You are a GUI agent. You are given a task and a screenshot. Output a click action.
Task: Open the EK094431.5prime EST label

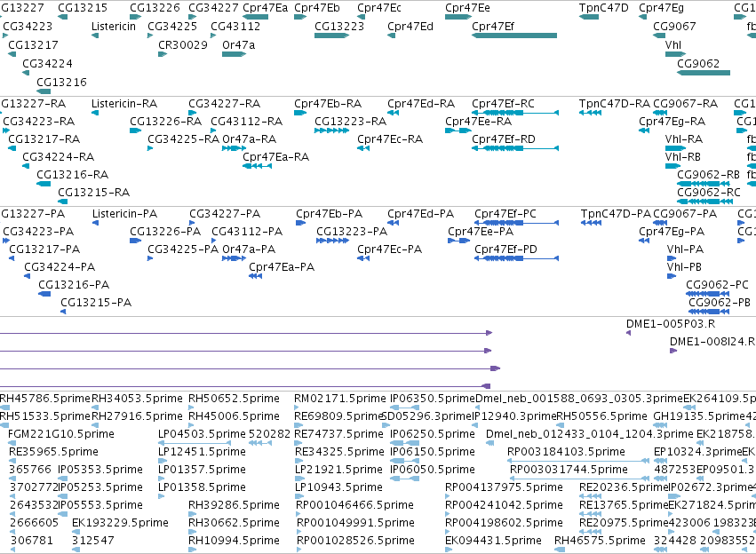(x=493, y=541)
